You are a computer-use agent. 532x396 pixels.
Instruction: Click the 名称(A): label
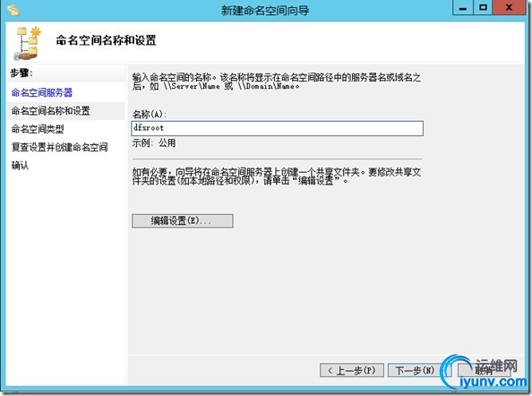click(150, 114)
